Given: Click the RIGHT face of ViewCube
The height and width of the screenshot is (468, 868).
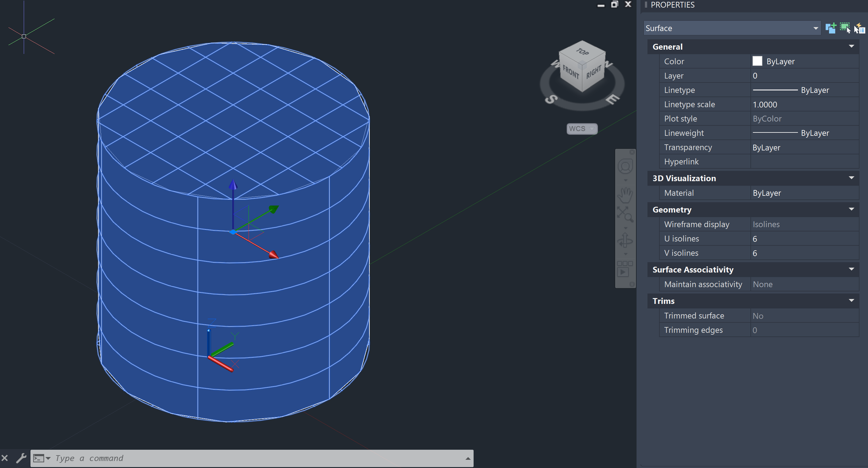Looking at the screenshot, I should (594, 72).
